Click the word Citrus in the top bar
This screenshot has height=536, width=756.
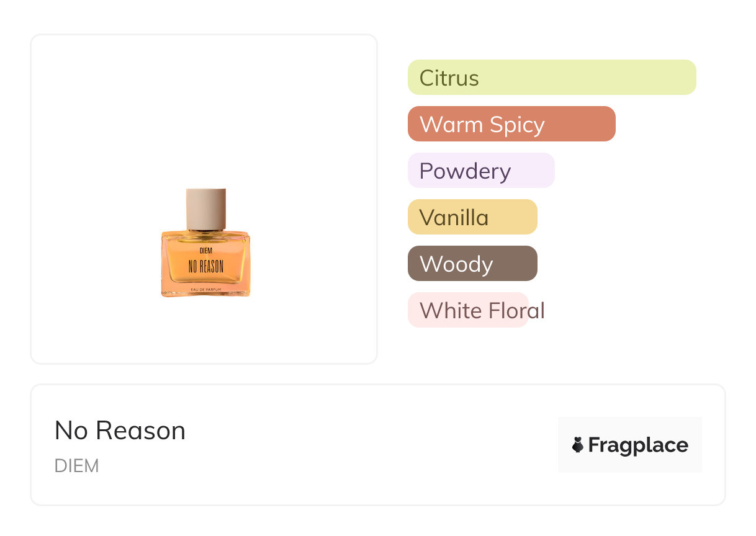[449, 78]
